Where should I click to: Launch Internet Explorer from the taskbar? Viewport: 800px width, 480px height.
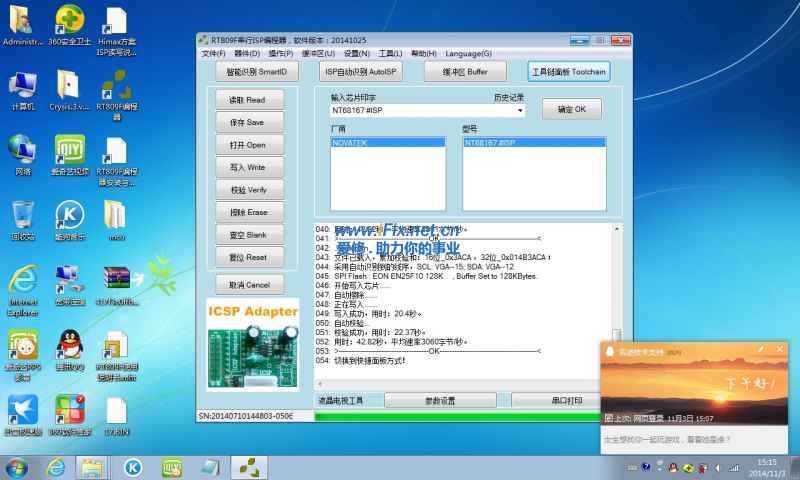(56, 468)
